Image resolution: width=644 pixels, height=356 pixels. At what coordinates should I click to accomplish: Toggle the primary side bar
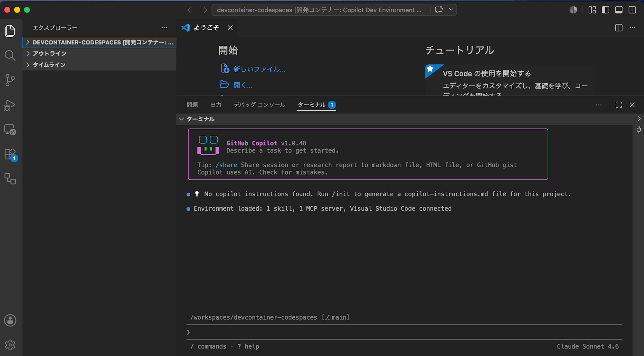point(605,10)
